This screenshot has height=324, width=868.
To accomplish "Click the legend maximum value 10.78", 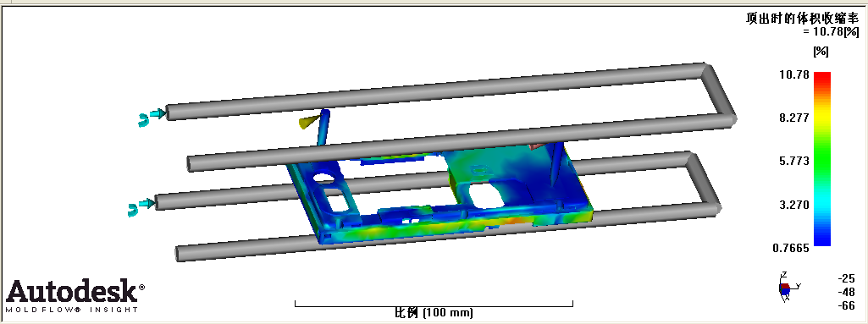I will [x=793, y=74].
